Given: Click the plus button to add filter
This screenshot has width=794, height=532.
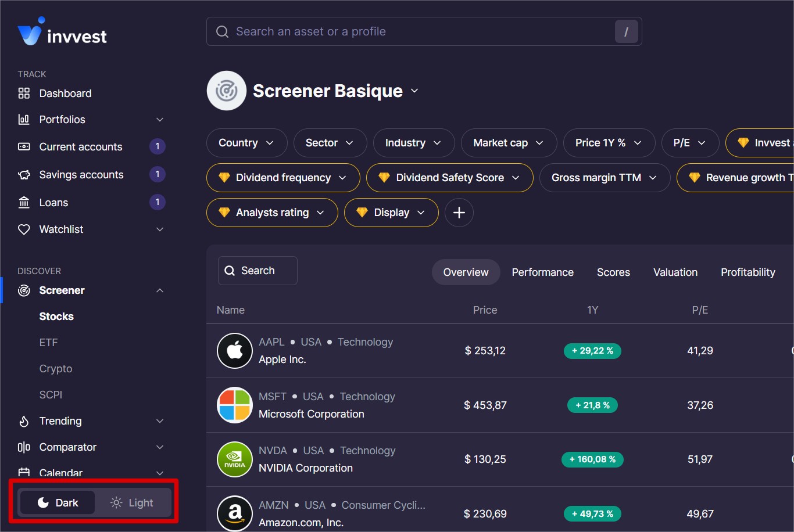Looking at the screenshot, I should point(459,213).
